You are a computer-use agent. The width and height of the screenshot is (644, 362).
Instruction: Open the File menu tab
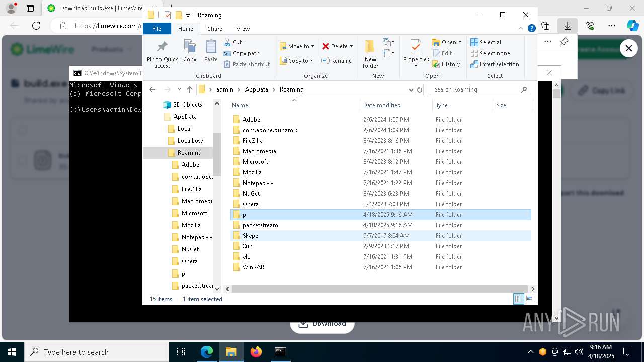tap(157, 29)
